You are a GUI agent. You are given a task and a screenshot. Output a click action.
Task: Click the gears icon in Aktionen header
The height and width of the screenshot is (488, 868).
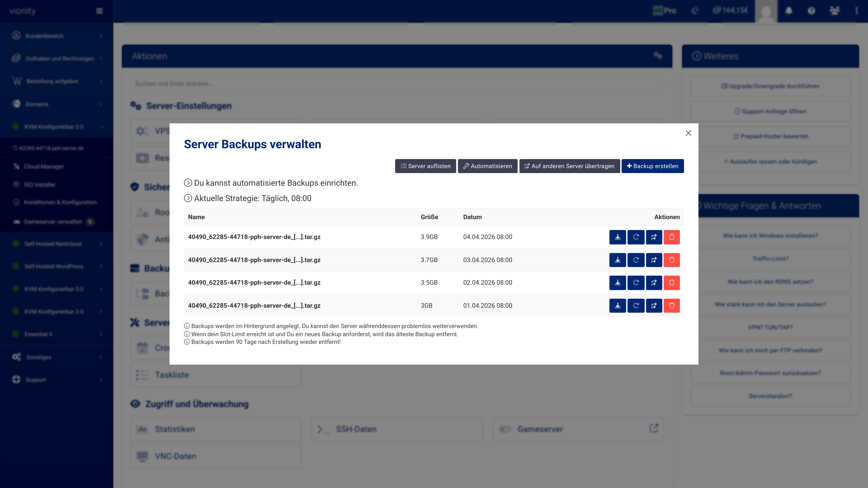(658, 56)
